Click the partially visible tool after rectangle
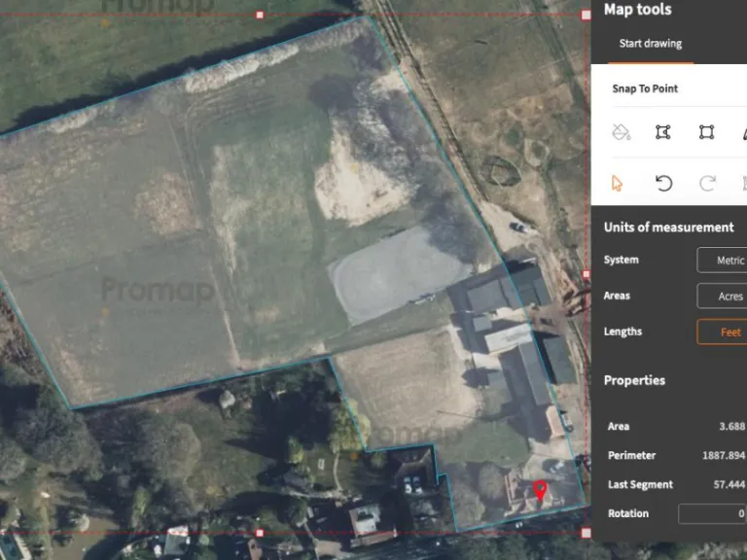Image resolution: width=747 pixels, height=560 pixels. (743, 132)
